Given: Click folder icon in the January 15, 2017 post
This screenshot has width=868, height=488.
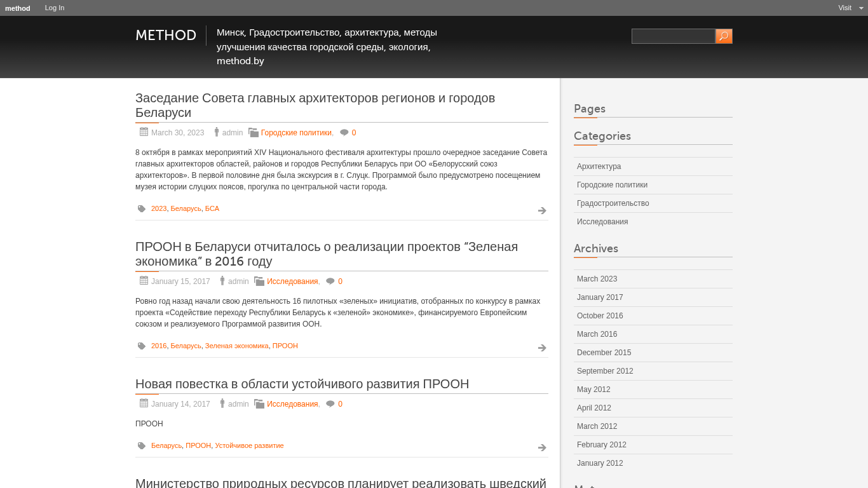Looking at the screenshot, I should pos(259,281).
